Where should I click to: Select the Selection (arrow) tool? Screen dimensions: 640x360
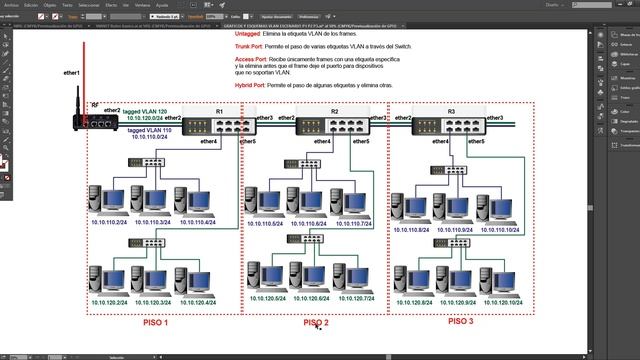5,37
